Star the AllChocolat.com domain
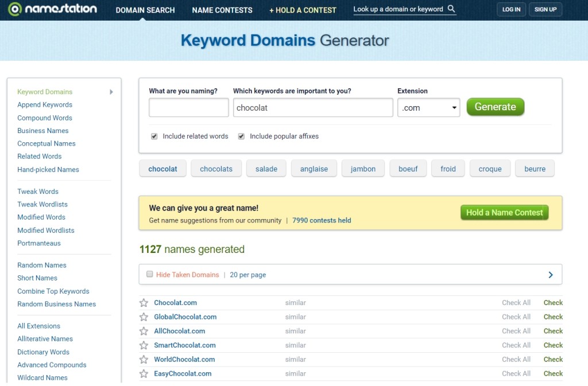 pos(144,331)
